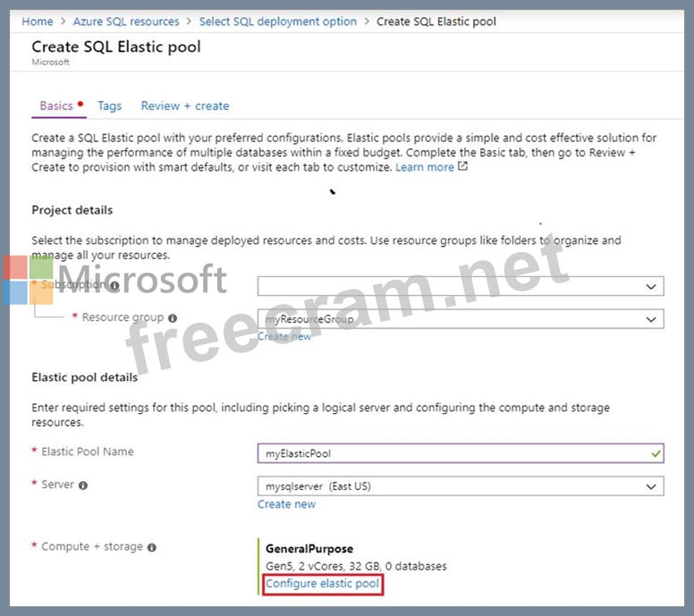Screen dimensions: 694x616
Task: Click Create new under Server
Action: point(286,504)
